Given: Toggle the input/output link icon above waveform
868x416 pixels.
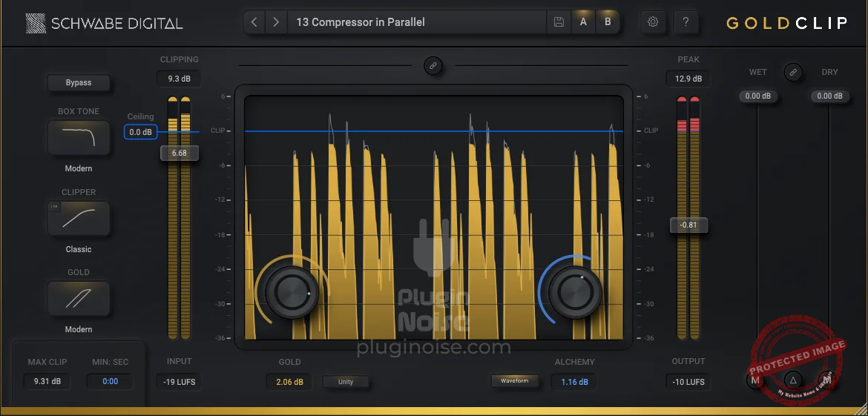Looking at the screenshot, I should 433,65.
